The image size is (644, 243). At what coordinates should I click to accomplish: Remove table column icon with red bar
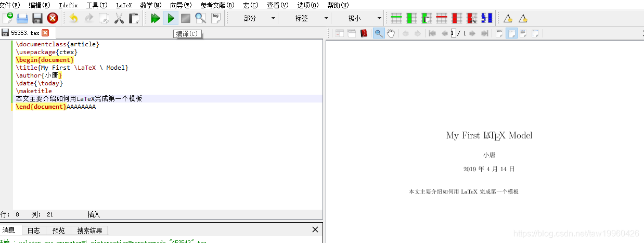(x=457, y=18)
